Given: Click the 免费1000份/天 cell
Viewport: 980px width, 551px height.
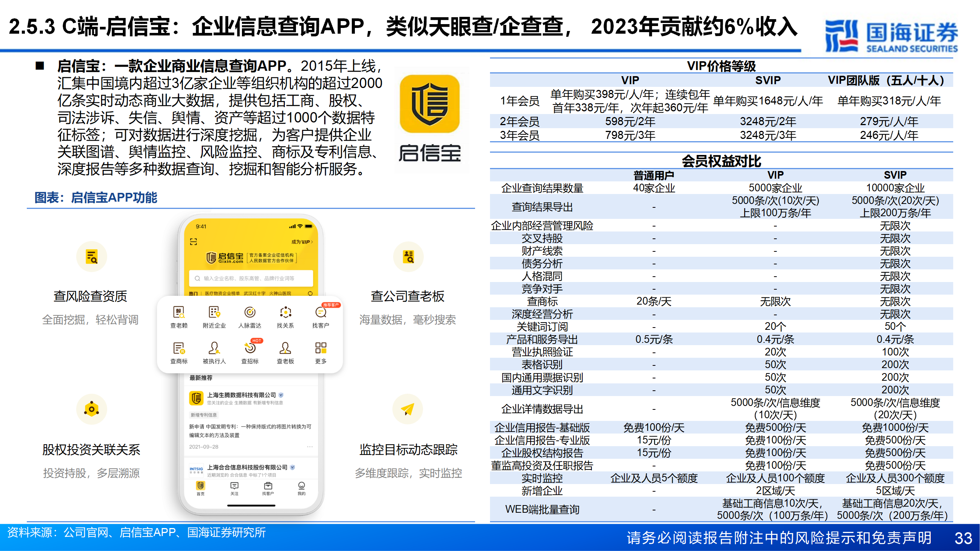Looking at the screenshot, I should pyautogui.click(x=895, y=428).
